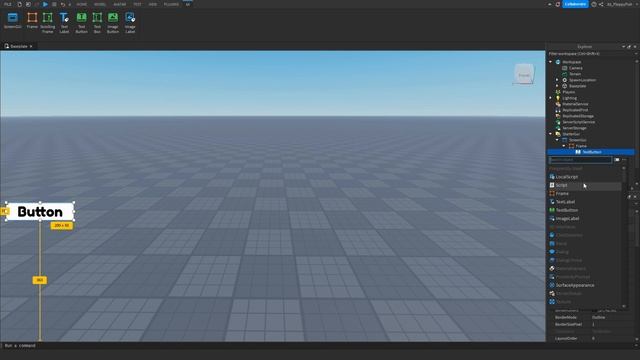Insert a TextLabel from the object list

[585, 202]
